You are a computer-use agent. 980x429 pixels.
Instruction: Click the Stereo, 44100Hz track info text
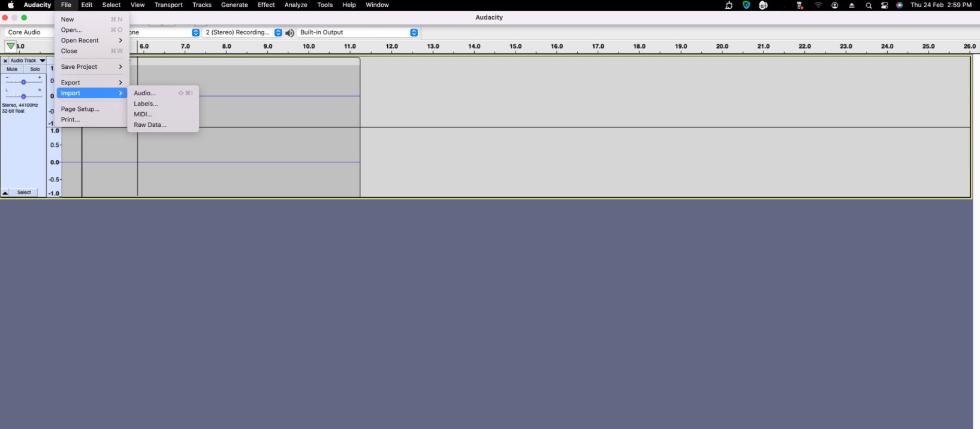coord(20,105)
